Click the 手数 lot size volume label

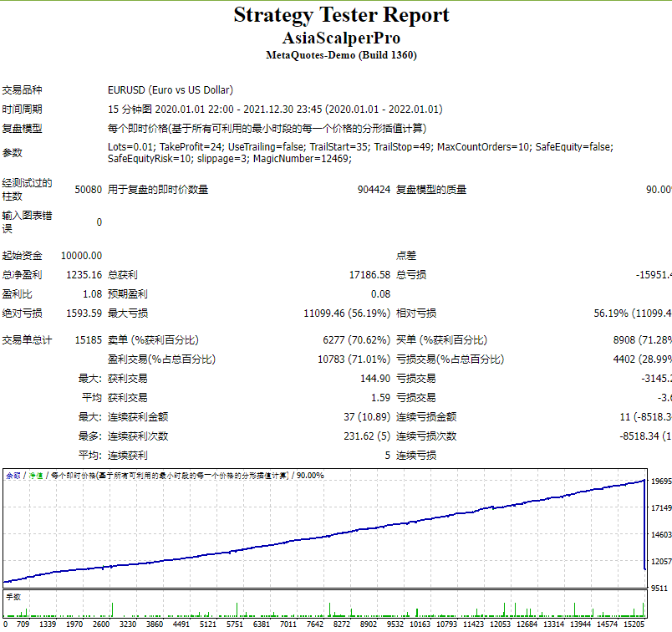(x=13, y=597)
